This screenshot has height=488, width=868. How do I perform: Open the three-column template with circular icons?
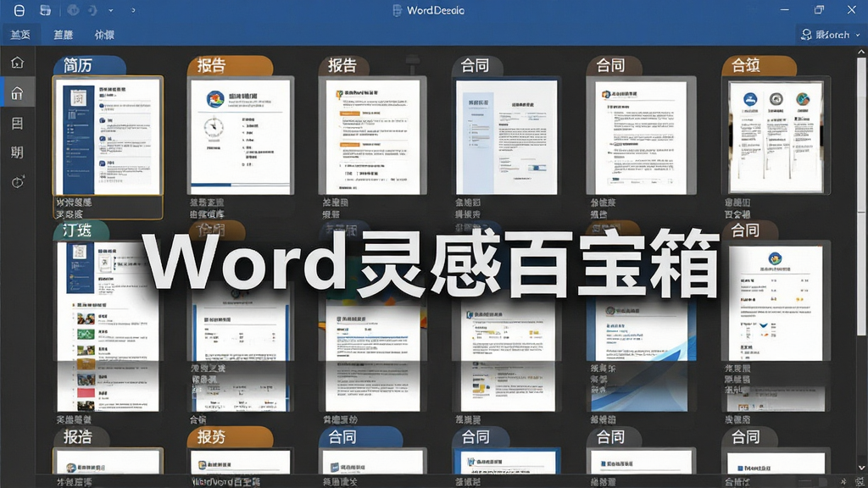tap(776, 136)
